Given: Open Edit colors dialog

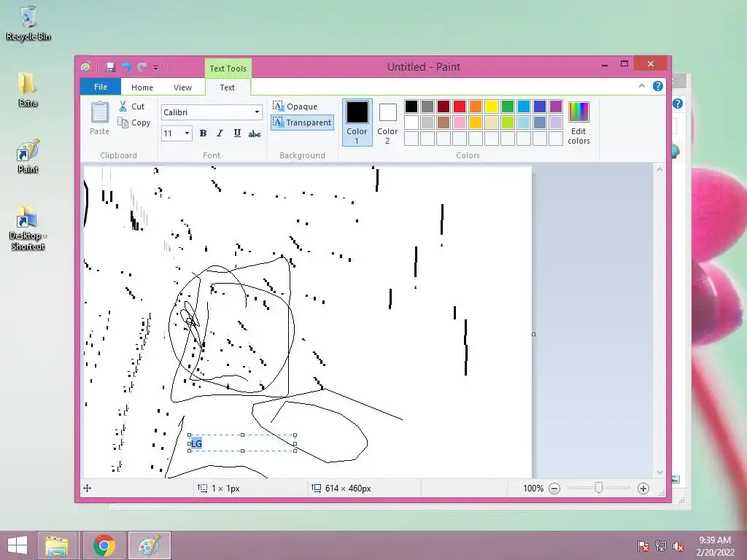Looking at the screenshot, I should 578,122.
